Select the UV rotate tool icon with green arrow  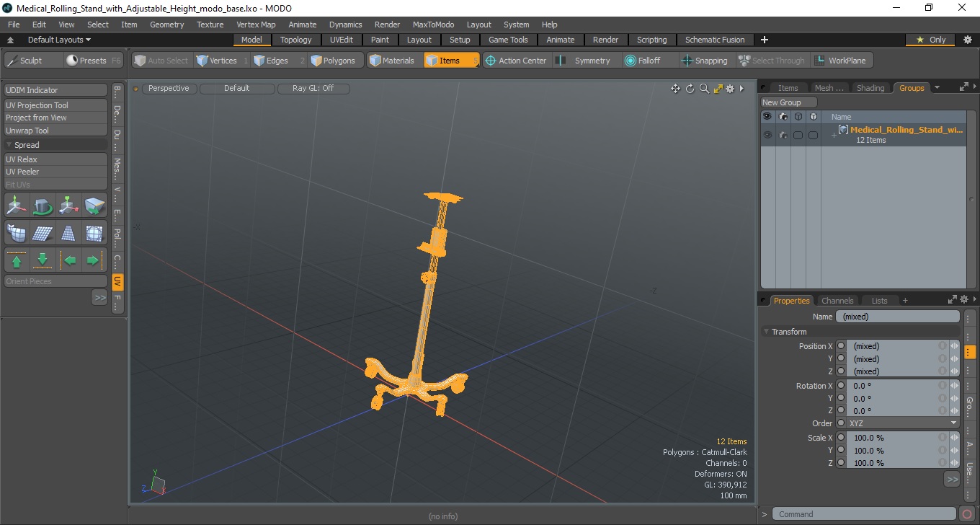pos(43,207)
